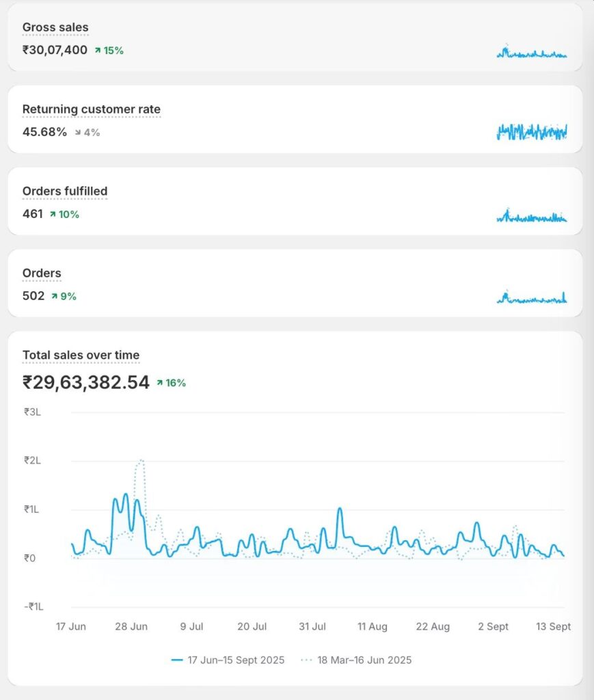The width and height of the screenshot is (594, 700).
Task: Click the ₹2L label on the y-axis
Action: coord(33,461)
